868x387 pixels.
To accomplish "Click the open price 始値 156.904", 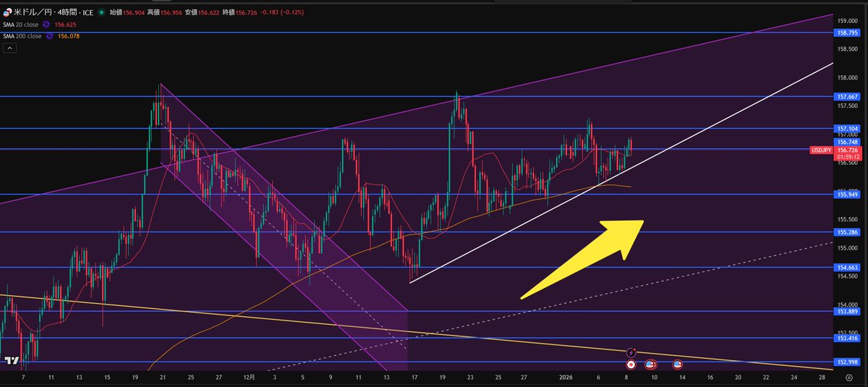I will (126, 12).
